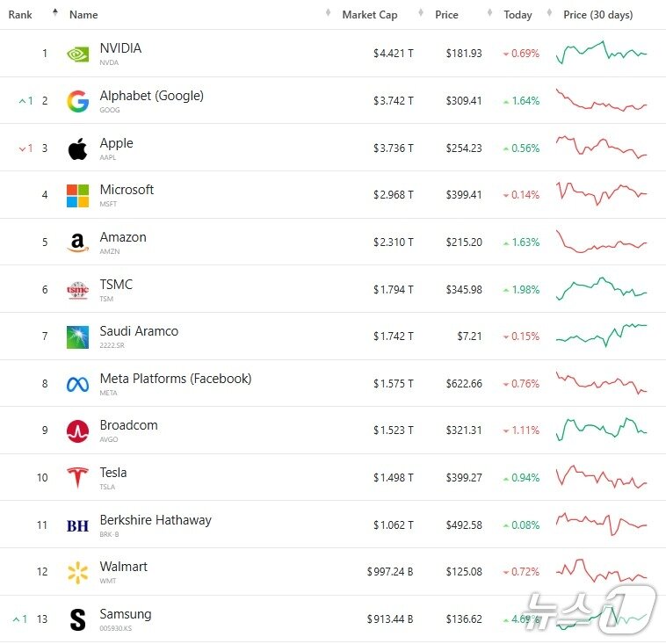Click NVIDIA's 30-day price chart
The image size is (666, 644).
click(601, 53)
